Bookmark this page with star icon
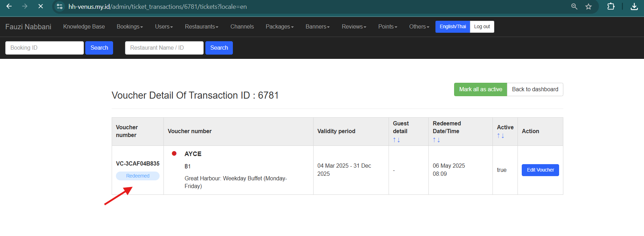The image size is (644, 236). coord(588,7)
